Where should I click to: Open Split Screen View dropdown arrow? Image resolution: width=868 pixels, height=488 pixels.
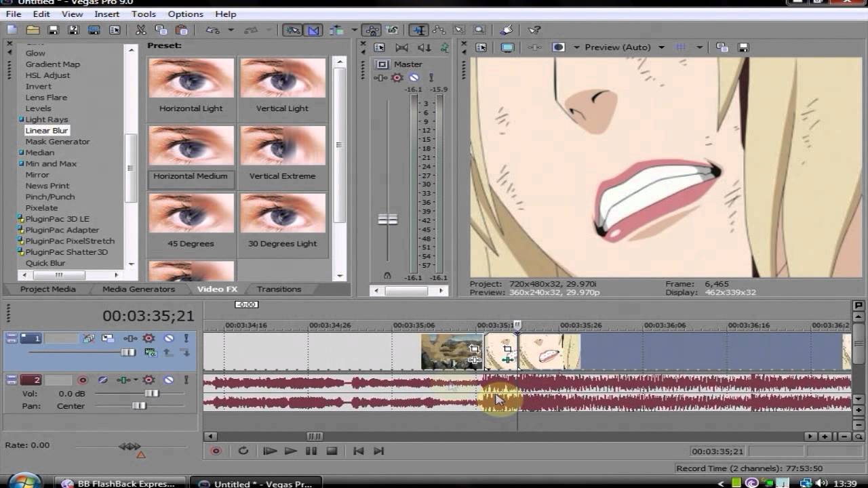(576, 47)
